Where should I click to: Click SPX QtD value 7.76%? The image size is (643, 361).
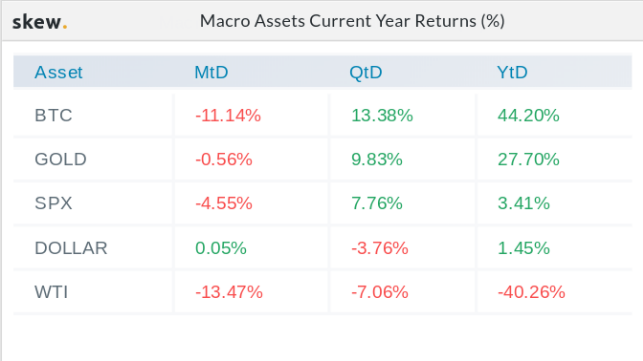coord(377,203)
